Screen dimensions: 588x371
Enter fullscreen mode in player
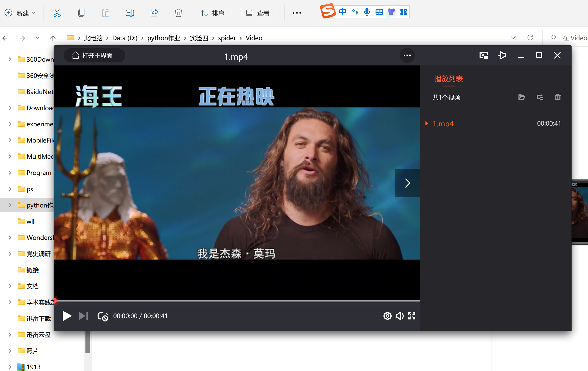coord(412,316)
